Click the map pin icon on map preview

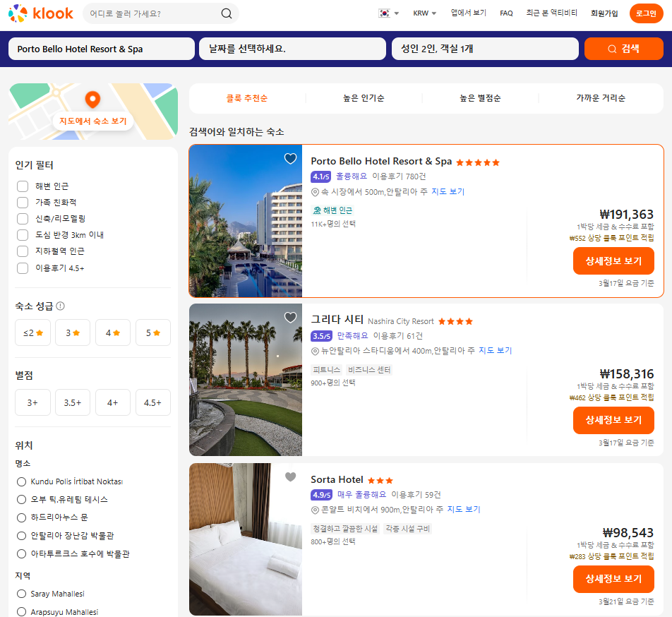tap(92, 100)
